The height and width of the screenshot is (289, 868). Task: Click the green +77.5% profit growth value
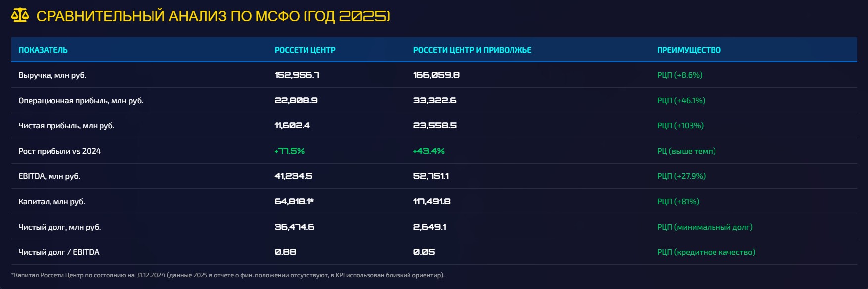290,151
